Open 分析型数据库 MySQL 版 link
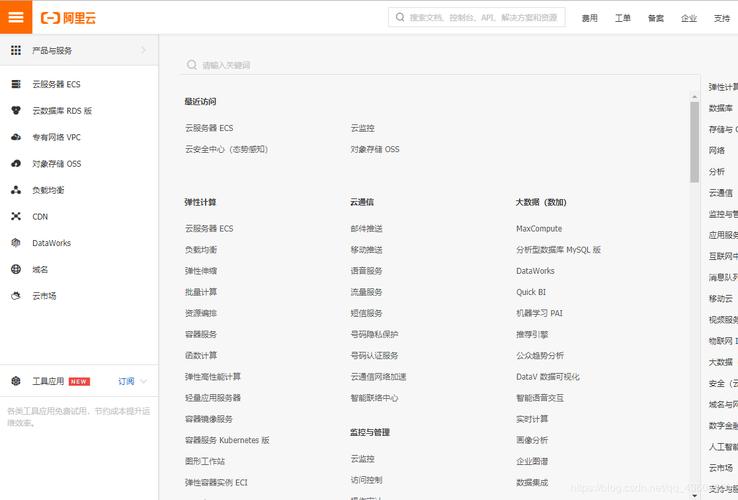Screen dimensions: 738x500 559,250
